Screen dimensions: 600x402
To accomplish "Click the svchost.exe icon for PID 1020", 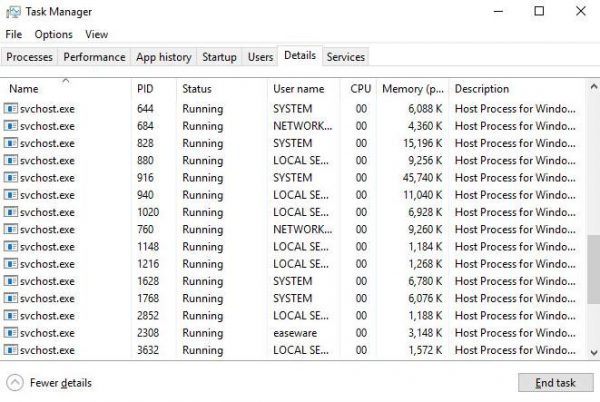I will click(12, 212).
